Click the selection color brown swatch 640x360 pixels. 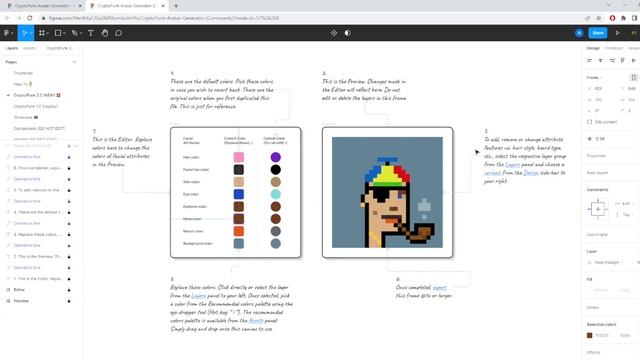coord(589,336)
